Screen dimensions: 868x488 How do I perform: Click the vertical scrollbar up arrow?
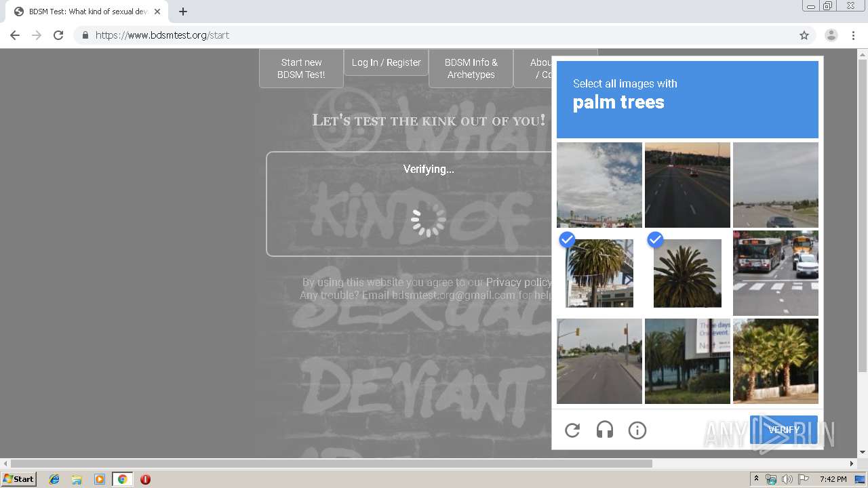tap(863, 54)
